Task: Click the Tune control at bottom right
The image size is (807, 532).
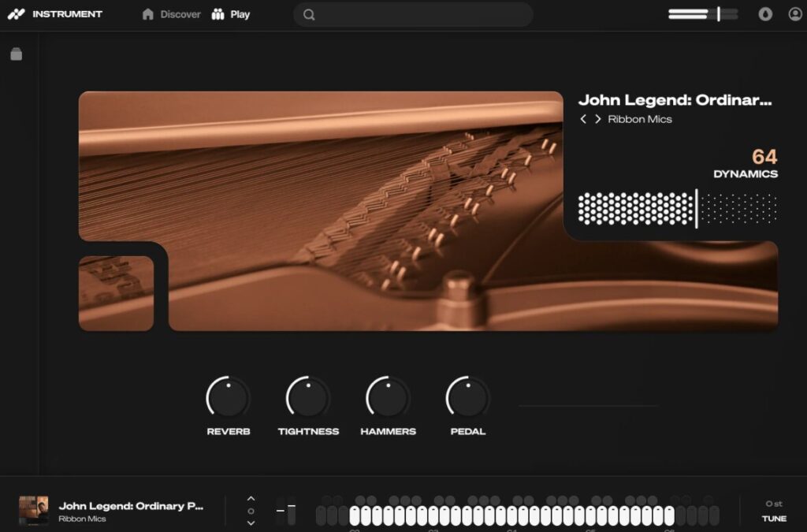Action: click(x=774, y=512)
